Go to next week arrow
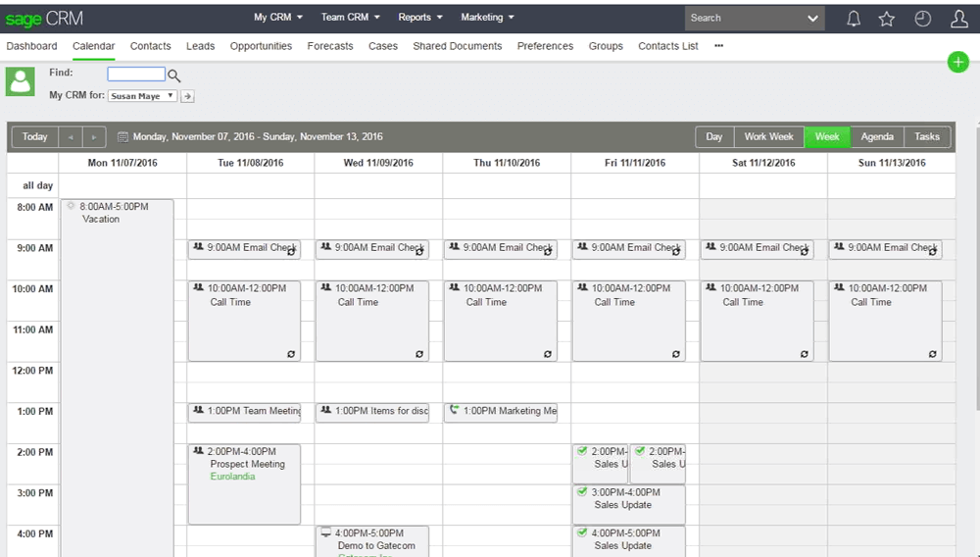Viewport: 980px width, 557px height. [94, 137]
